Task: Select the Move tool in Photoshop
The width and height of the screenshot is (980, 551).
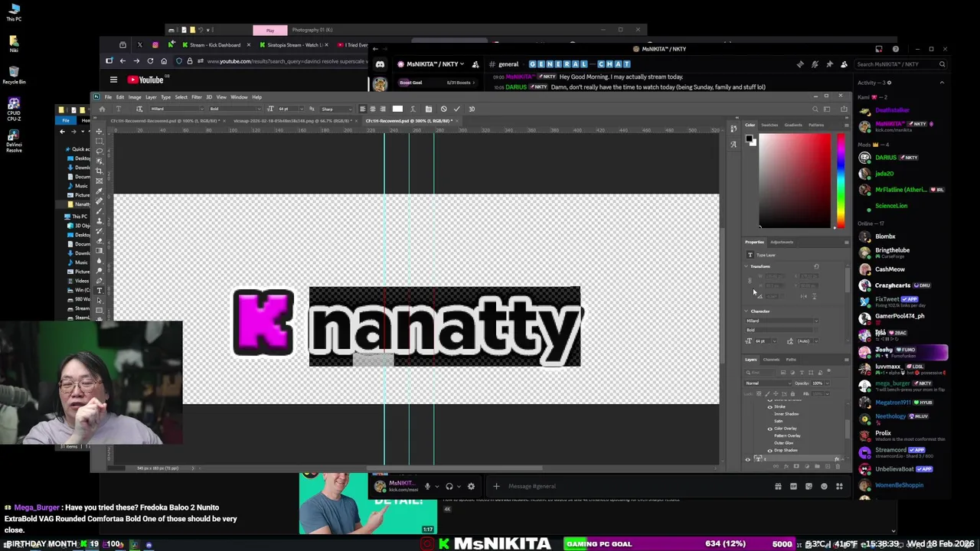Action: 100,132
